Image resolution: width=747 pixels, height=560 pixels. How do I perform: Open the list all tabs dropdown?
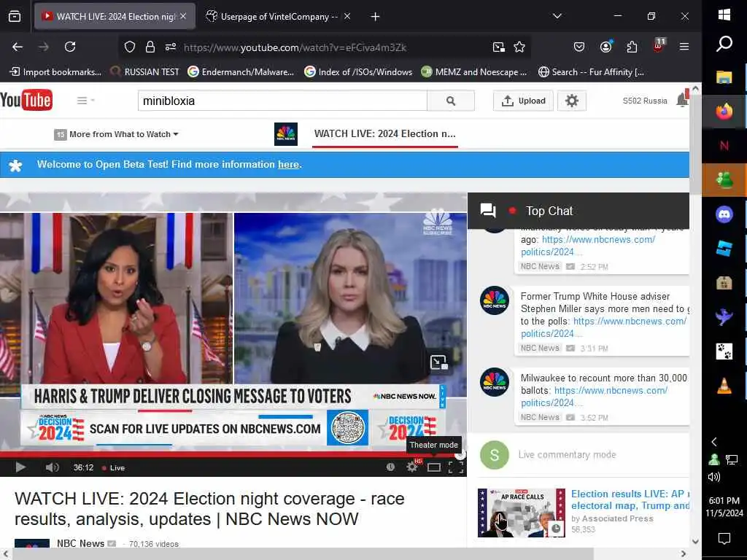pyautogui.click(x=557, y=16)
